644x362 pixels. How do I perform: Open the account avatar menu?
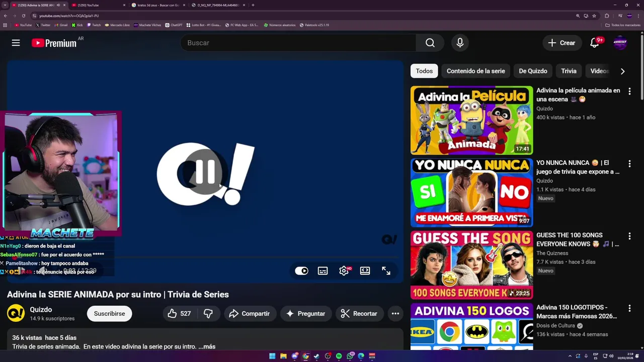coord(620,43)
